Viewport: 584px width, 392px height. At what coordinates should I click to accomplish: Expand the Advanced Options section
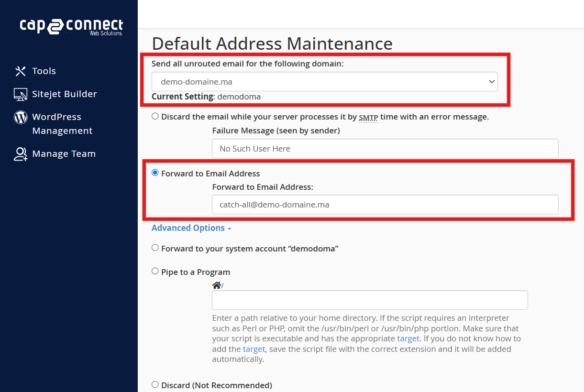[x=191, y=228]
